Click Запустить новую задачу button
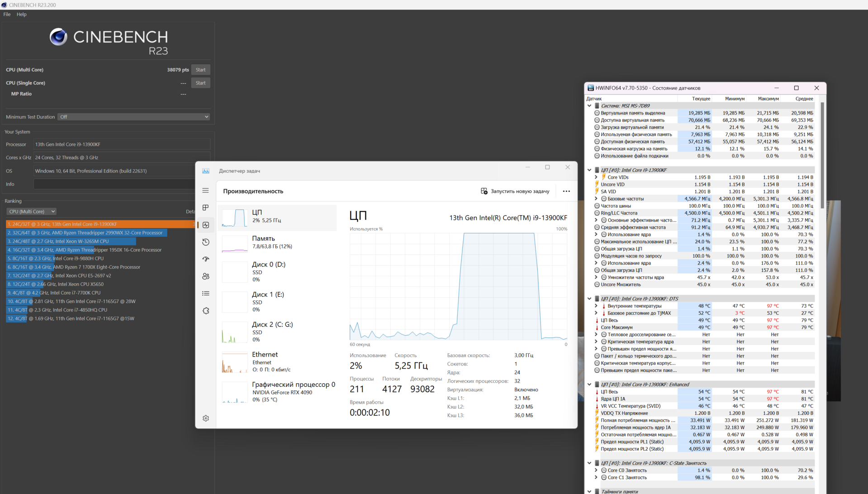The height and width of the screenshot is (494, 868). (515, 191)
